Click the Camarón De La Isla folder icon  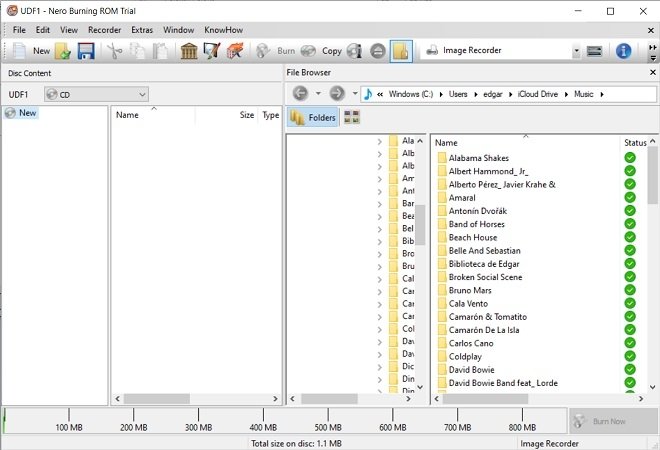(x=442, y=330)
